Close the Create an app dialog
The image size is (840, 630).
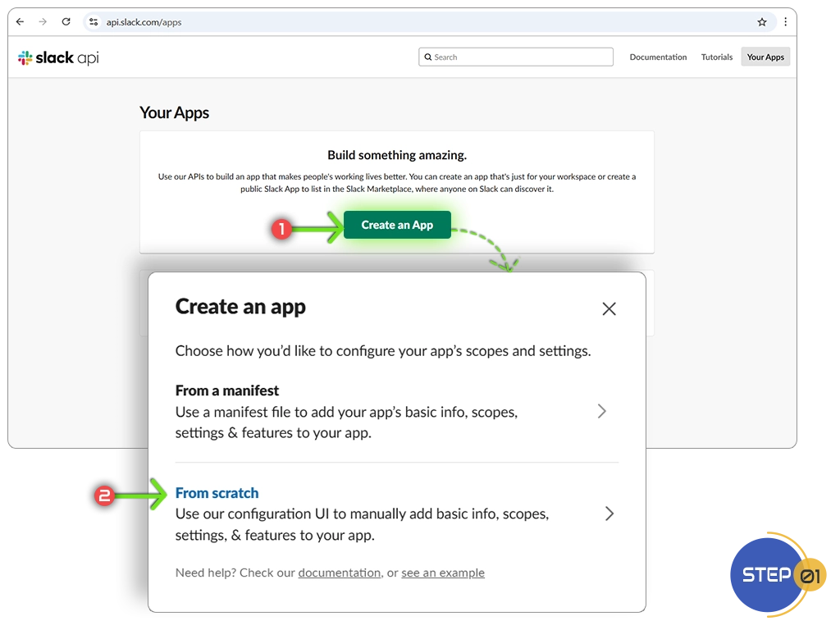(609, 309)
